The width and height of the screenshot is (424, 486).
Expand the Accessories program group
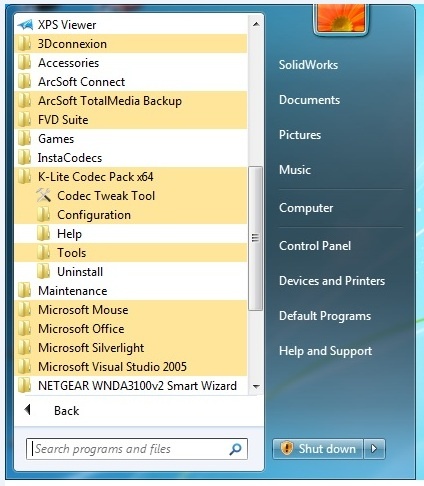[131, 63]
